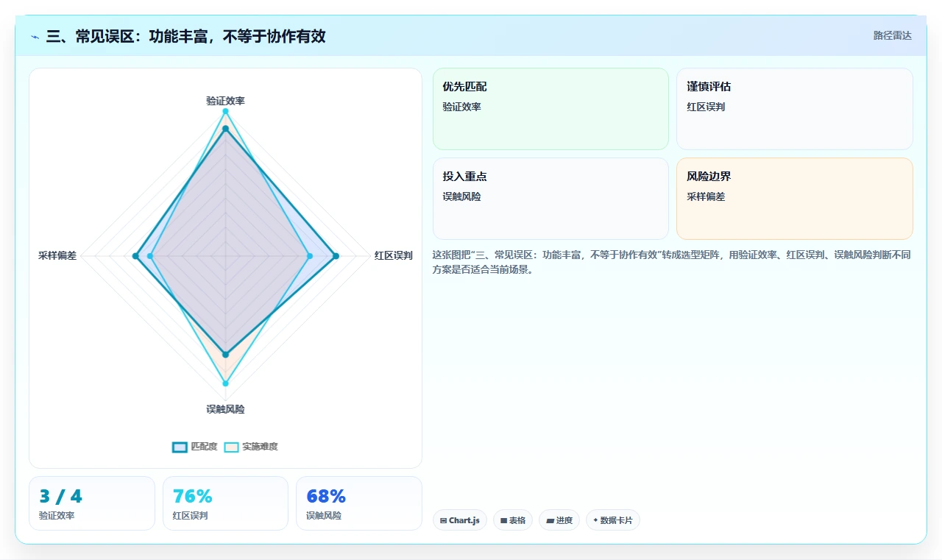Click the 验证效率 axis label on radar
This screenshot has height=560, width=942.
point(225,101)
